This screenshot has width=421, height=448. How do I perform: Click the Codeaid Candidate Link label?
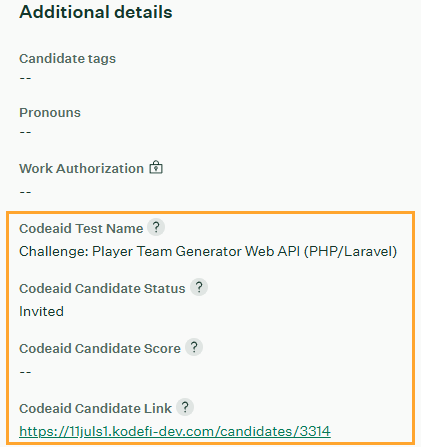tap(95, 409)
